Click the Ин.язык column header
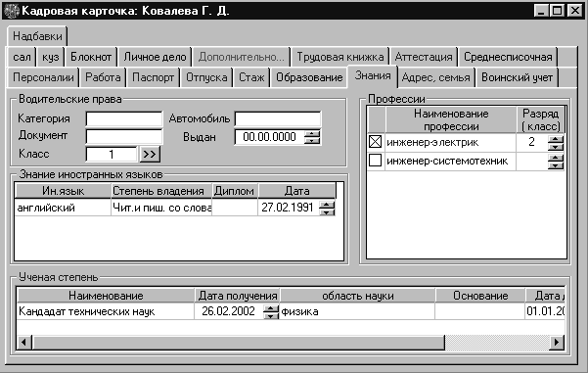Screen dimensions: 588x373 (x=63, y=191)
